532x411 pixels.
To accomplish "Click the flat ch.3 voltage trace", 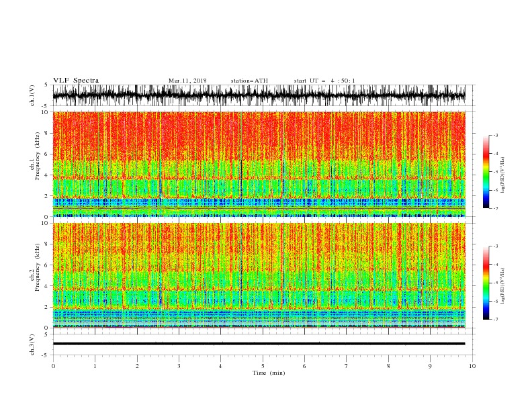I will (x=259, y=344).
